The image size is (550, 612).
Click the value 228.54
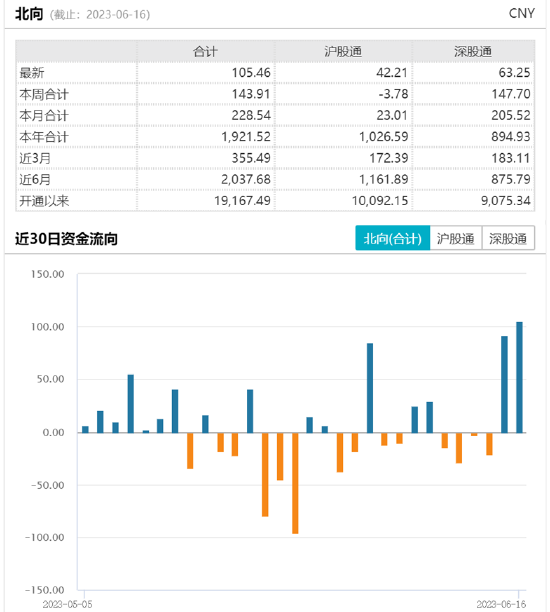[251, 116]
